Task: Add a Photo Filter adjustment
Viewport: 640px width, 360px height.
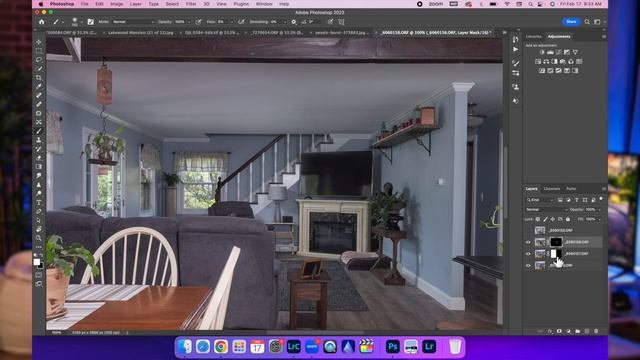Action: [562, 62]
